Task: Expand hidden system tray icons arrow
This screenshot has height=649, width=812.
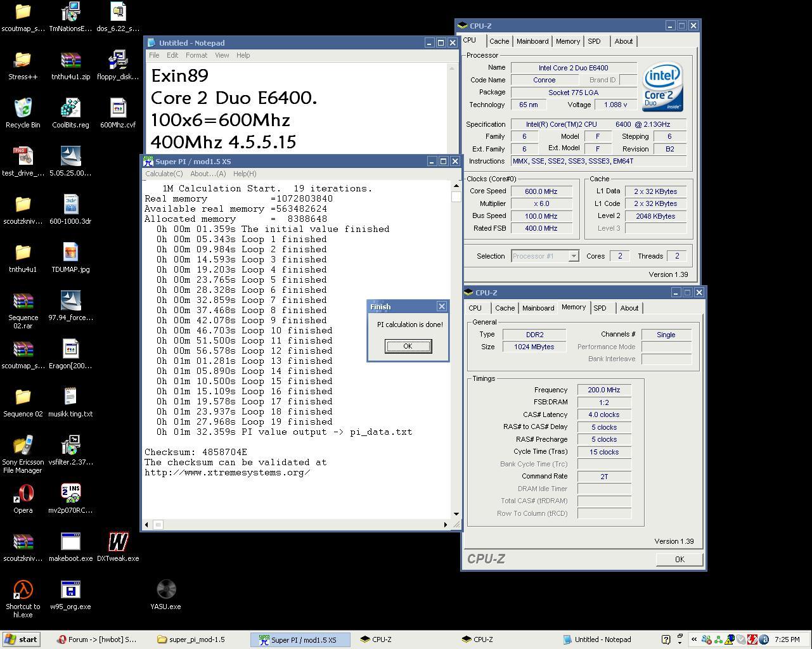Action: [x=694, y=639]
